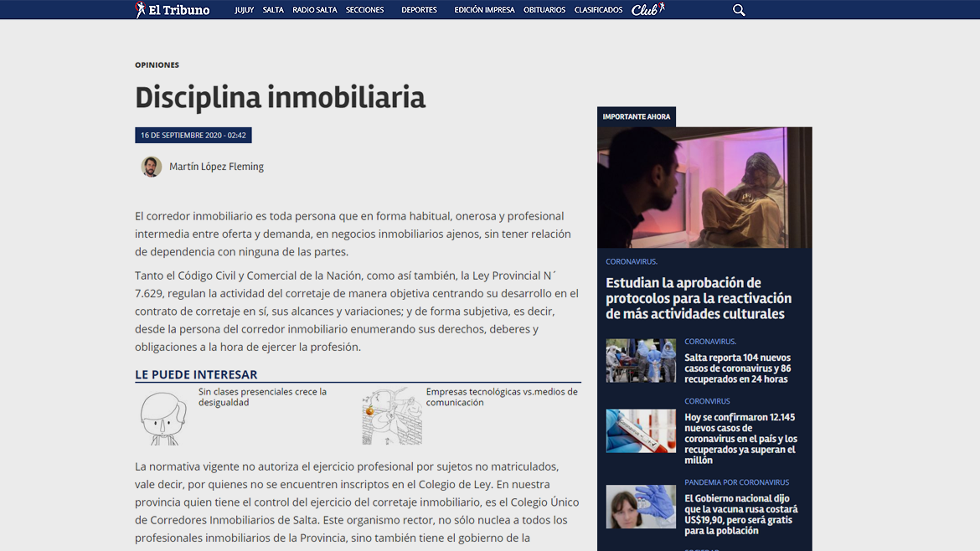
Task: Open the search magnifier icon
Action: click(739, 10)
